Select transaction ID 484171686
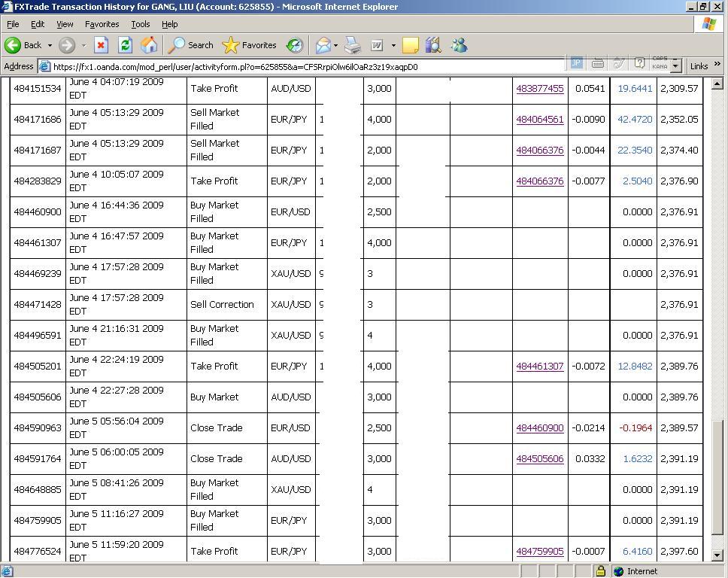Image resolution: width=728 pixels, height=578 pixels. 38,120
